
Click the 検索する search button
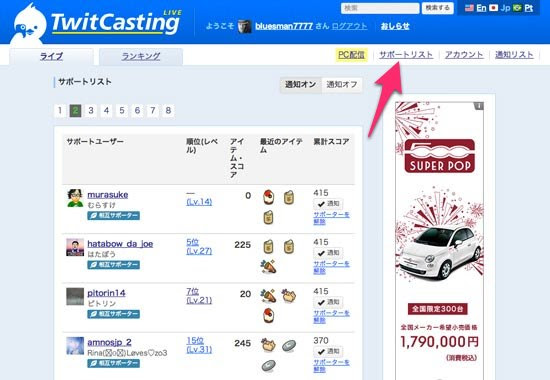coord(437,8)
